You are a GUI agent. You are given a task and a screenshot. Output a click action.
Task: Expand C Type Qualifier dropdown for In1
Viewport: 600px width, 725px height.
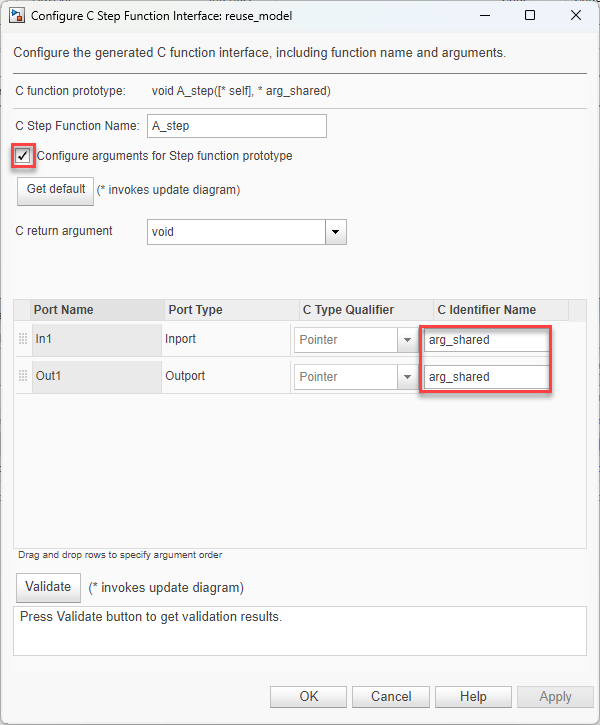point(407,340)
